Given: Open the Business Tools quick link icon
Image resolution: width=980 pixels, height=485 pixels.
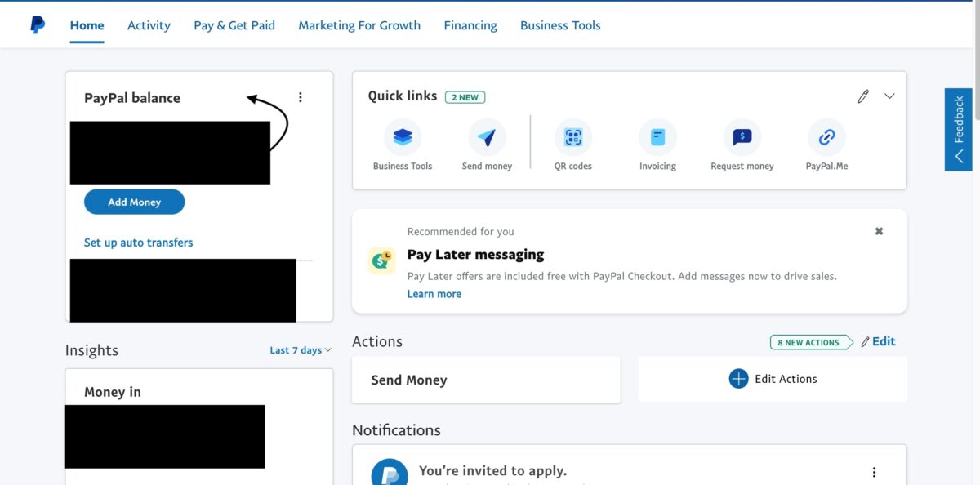Looking at the screenshot, I should point(403,138).
